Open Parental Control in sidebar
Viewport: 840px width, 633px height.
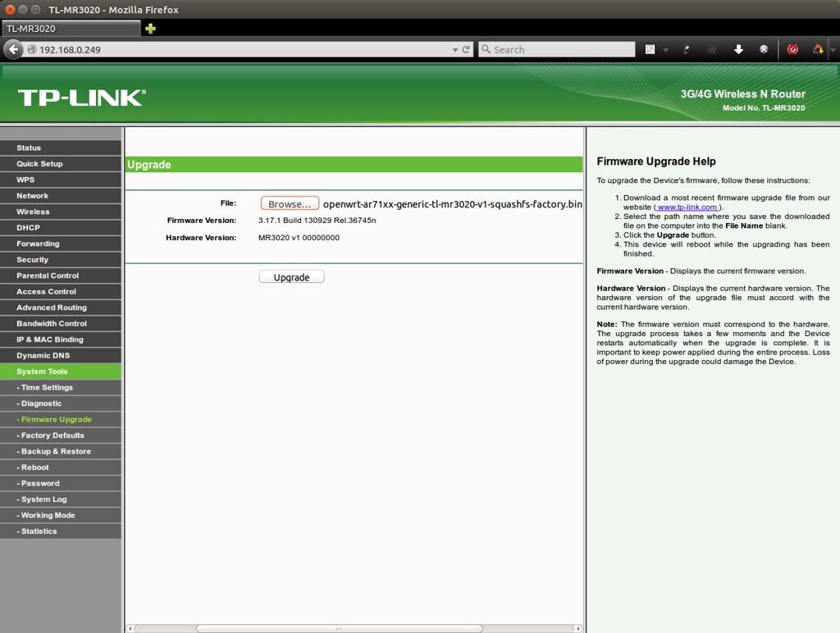pyautogui.click(x=61, y=276)
